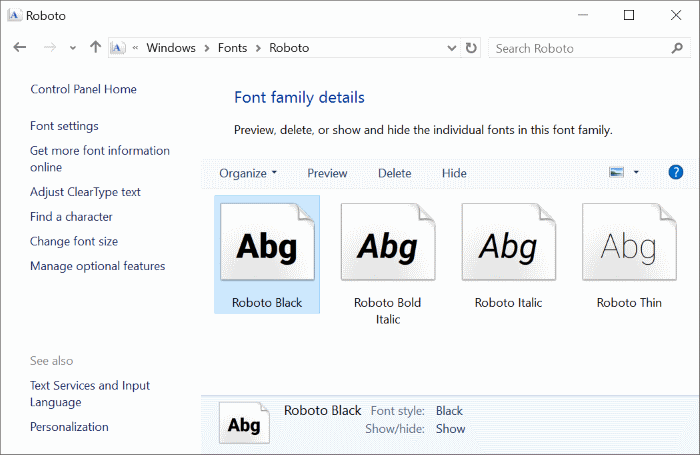This screenshot has height=455, width=700.
Task: Open Help with the question mark icon
Action: 676,172
